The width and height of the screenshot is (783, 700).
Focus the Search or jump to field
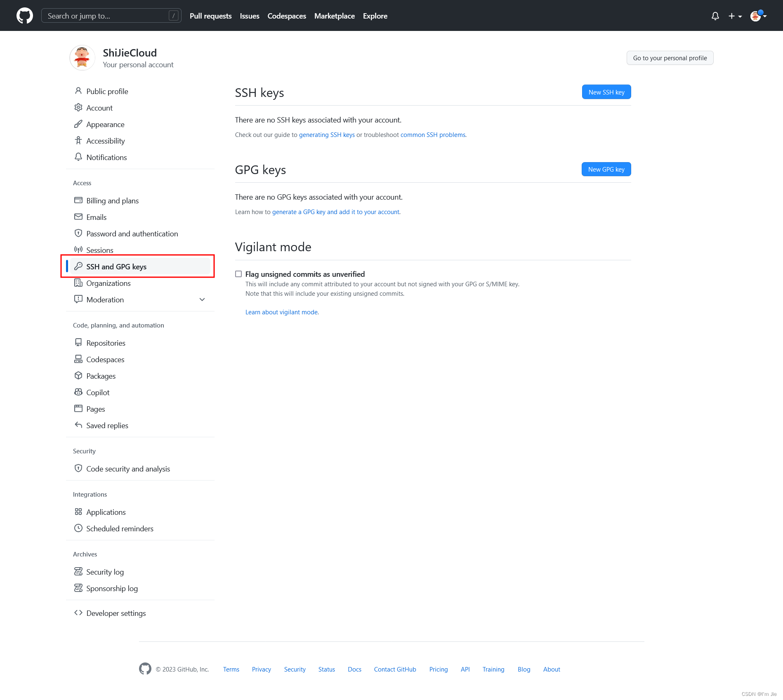(x=111, y=16)
